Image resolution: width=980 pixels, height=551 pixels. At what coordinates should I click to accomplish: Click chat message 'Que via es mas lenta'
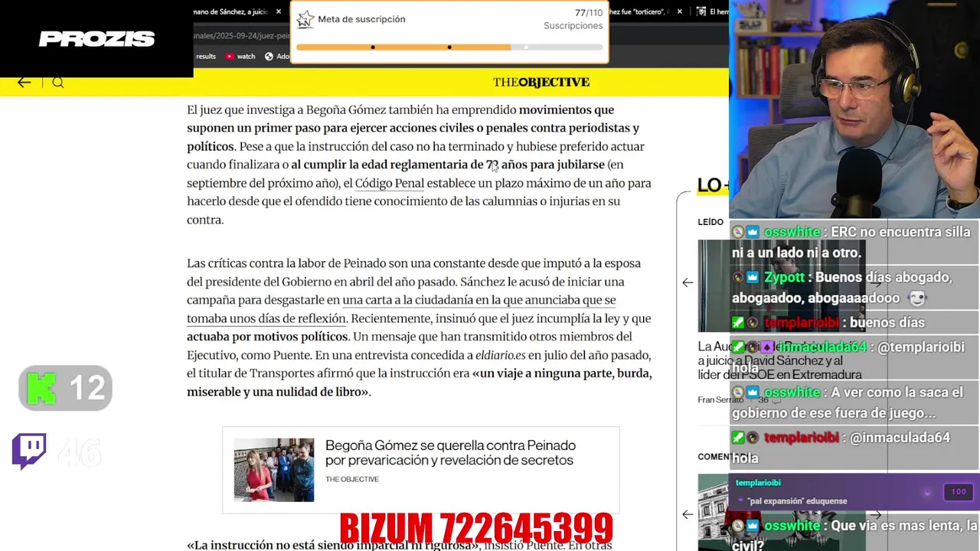click(x=854, y=535)
